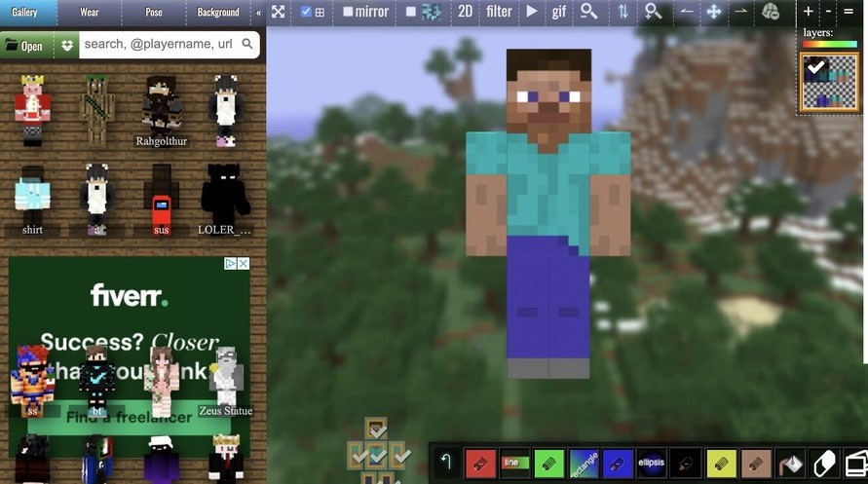This screenshot has width=868, height=484.
Task: Open the filter menu
Action: [x=499, y=12]
